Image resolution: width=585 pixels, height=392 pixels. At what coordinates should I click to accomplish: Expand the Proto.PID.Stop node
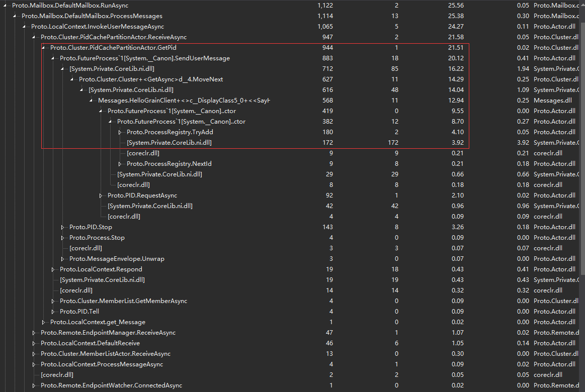point(62,227)
